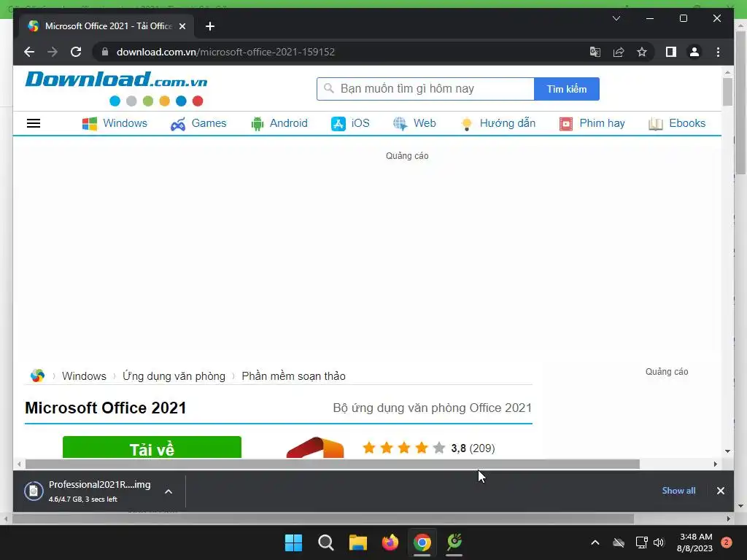The height and width of the screenshot is (560, 747).
Task: Click the address bar URL download.com.vn
Action: (x=226, y=52)
